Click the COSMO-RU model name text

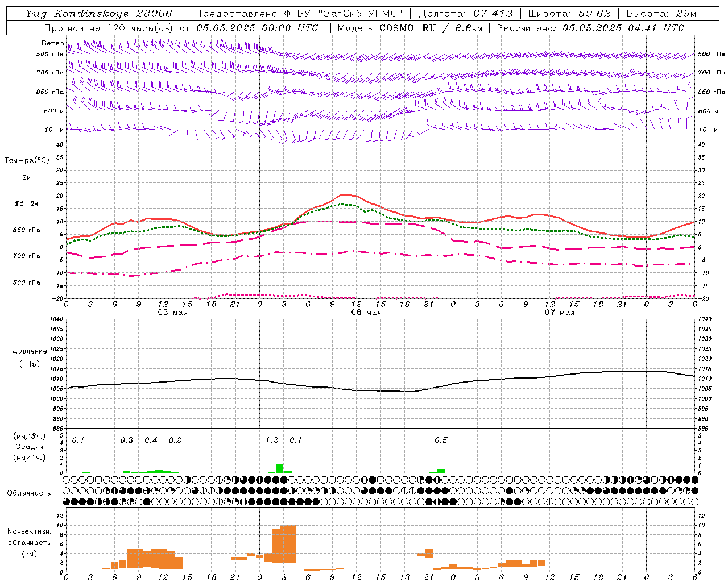(x=408, y=28)
